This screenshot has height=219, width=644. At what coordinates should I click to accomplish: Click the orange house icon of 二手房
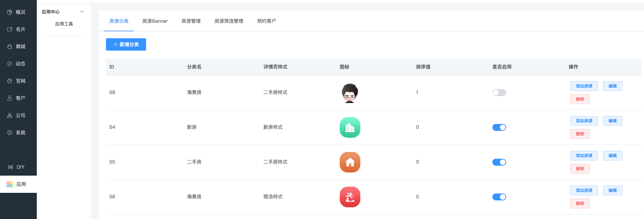click(x=350, y=162)
